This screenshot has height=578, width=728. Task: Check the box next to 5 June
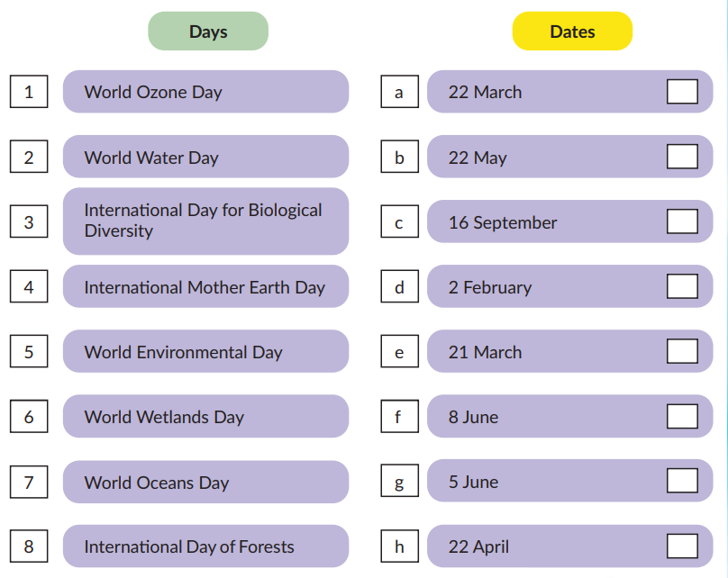682,482
